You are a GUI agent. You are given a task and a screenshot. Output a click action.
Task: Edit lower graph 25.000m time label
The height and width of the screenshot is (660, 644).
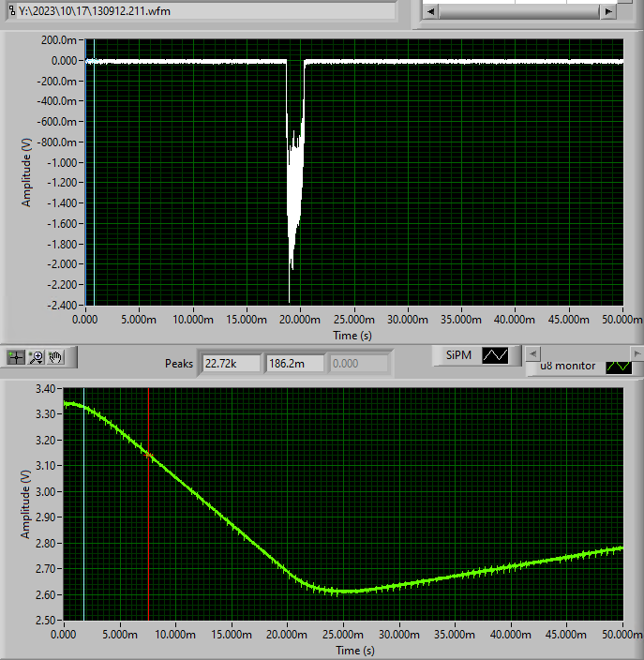(343, 635)
